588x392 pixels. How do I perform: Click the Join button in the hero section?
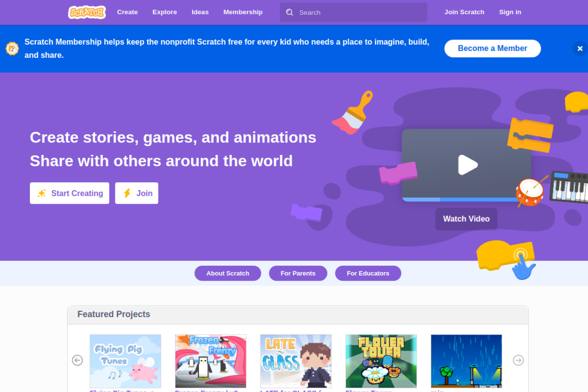click(x=136, y=193)
